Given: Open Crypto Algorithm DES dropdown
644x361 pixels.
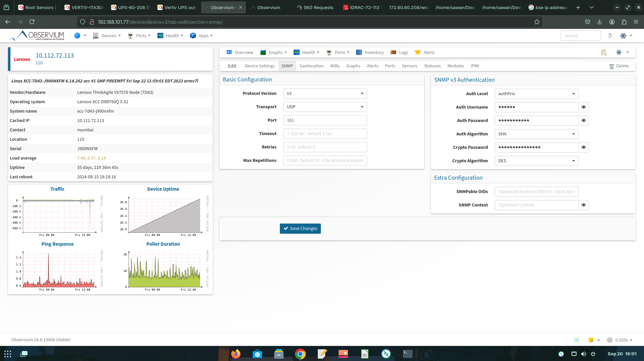Looking at the screenshot, I should point(536,161).
